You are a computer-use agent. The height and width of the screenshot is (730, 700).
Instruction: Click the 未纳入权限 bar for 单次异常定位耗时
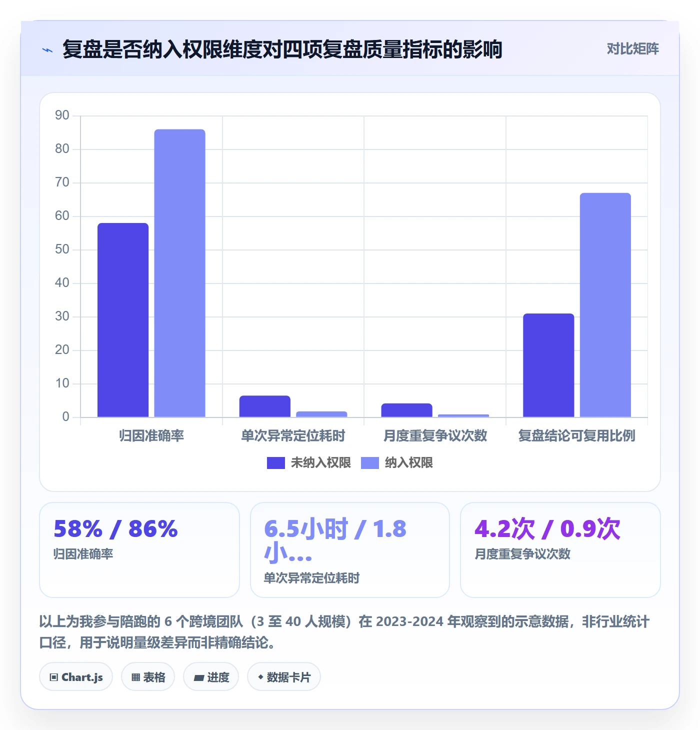[x=265, y=406]
